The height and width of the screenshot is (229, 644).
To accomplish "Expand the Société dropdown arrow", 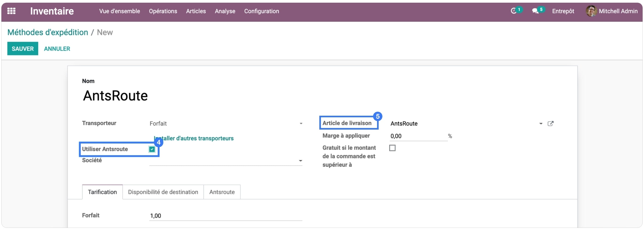I will point(300,161).
